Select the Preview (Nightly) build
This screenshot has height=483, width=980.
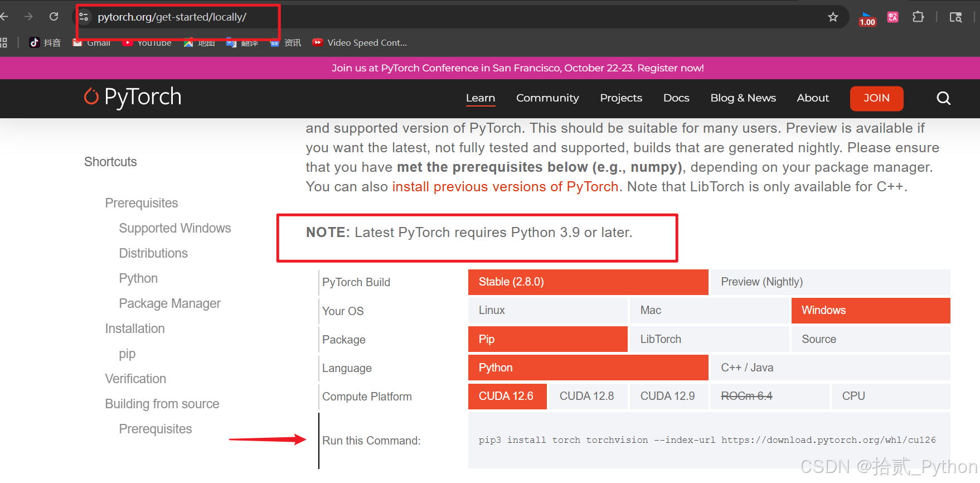point(831,282)
